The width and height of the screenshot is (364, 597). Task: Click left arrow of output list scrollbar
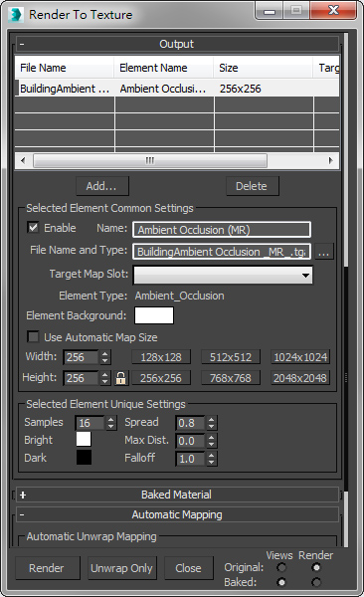tap(23, 160)
